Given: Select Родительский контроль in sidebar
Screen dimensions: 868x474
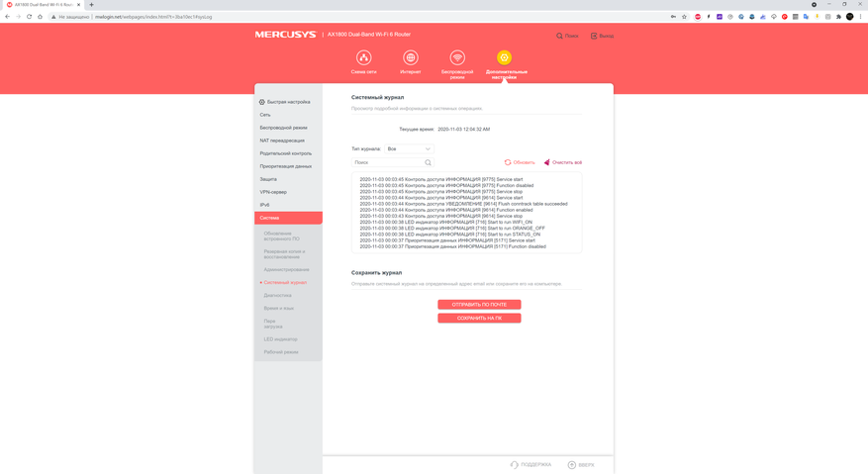Looking at the screenshot, I should click(x=286, y=153).
